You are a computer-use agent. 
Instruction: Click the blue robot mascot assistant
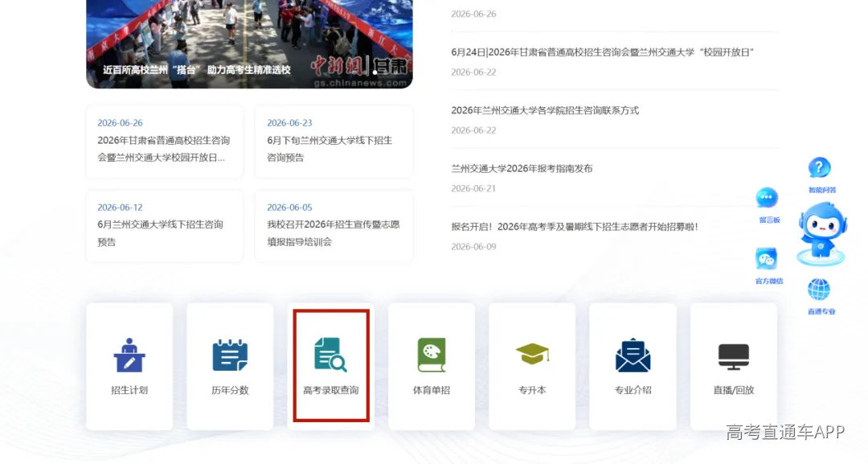tap(821, 233)
